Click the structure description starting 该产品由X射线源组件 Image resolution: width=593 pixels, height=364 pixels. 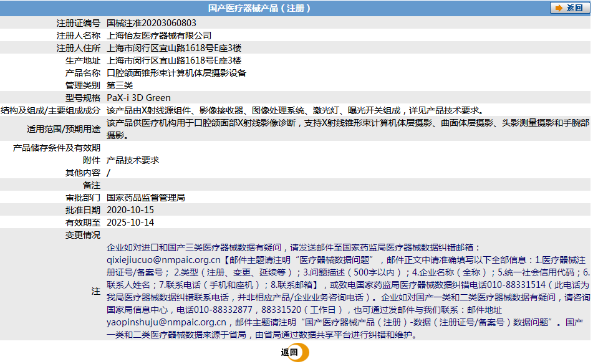[296, 110]
